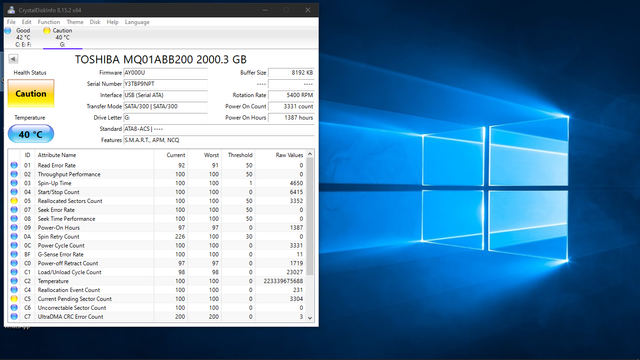Click the Power On Hours value 1387 hours
Viewport: 640px width, 360px height.
[291, 118]
